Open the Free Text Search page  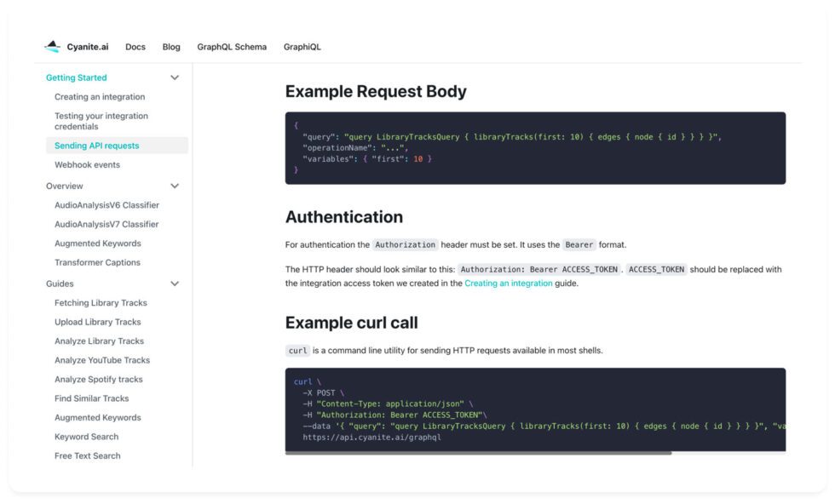pos(89,455)
